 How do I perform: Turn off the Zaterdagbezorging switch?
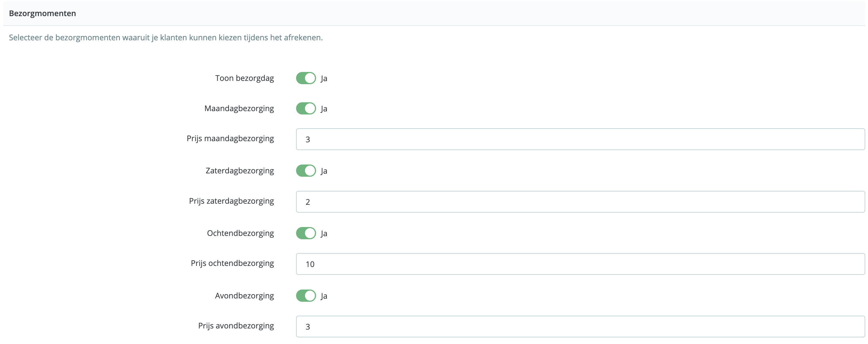pyautogui.click(x=306, y=171)
